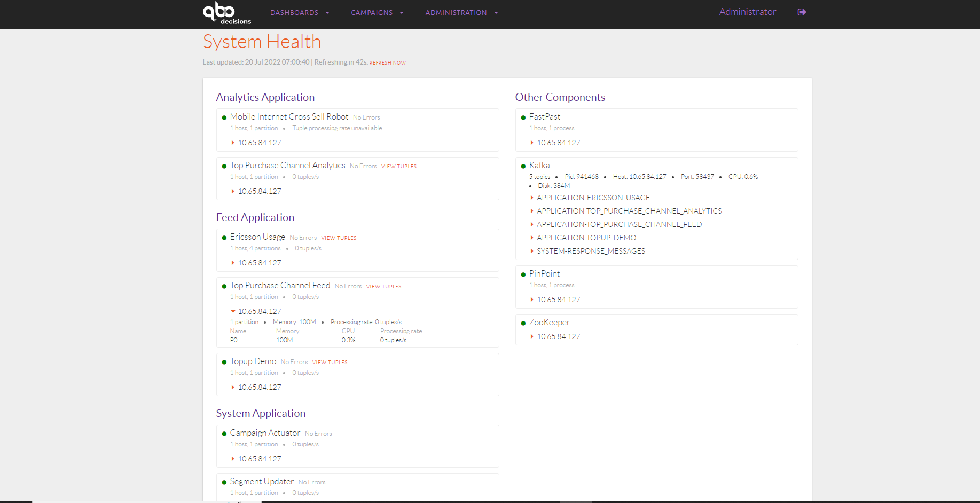Click Kafka CPU: 0.6% value
Image resolution: width=980 pixels, height=503 pixels.
point(743,177)
